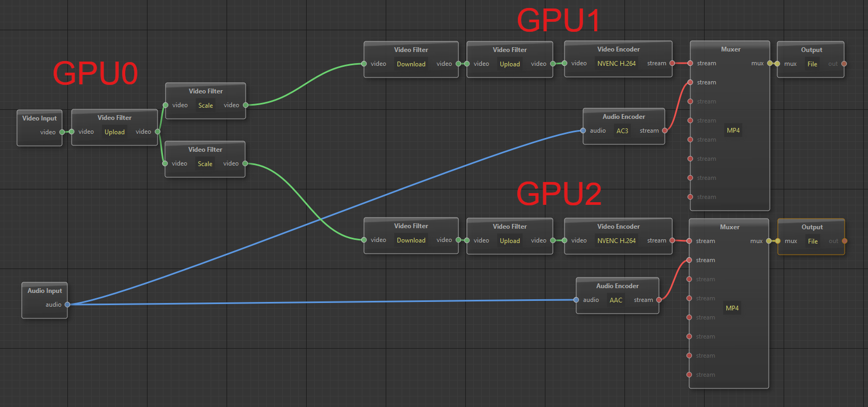This screenshot has height=407, width=868.
Task: Select NVENC H.264 in the lower Video Encoder
Action: [x=616, y=241]
